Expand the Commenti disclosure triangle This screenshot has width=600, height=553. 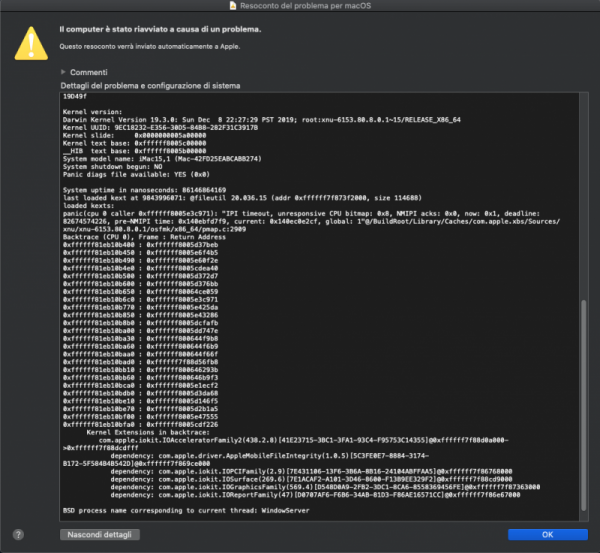pos(63,72)
